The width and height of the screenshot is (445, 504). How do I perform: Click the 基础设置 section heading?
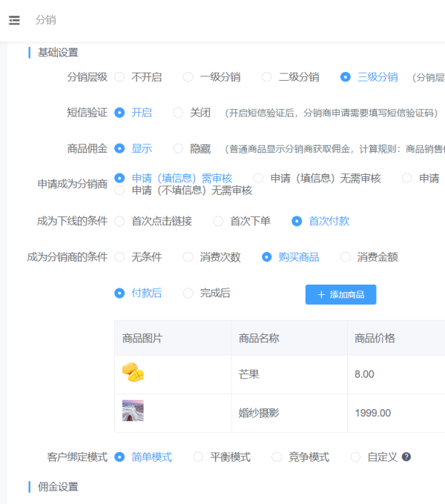[58, 53]
